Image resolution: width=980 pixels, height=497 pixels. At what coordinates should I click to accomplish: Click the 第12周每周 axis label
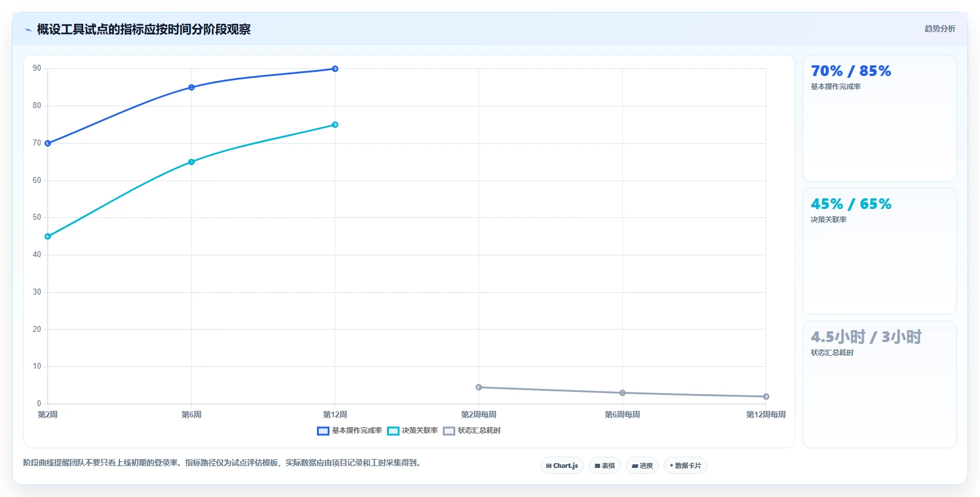766,414
